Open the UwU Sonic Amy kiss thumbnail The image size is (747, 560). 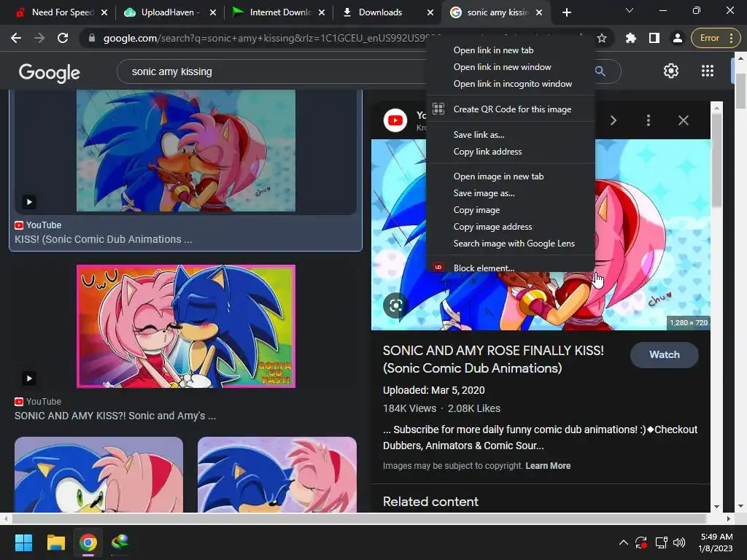[x=186, y=326]
